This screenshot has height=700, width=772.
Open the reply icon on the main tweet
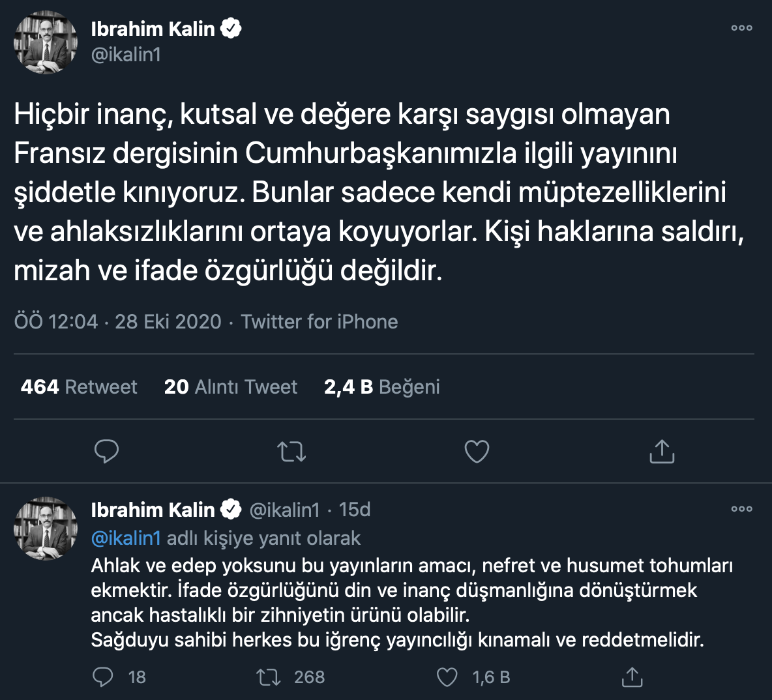[107, 450]
